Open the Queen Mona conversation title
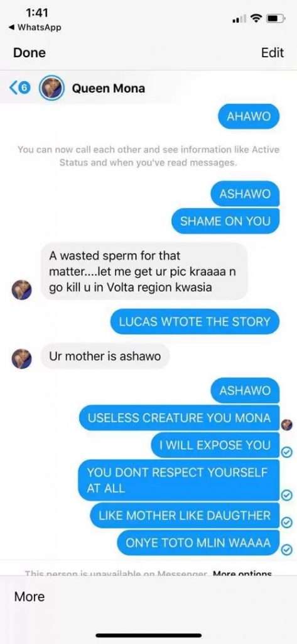Image resolution: width=297 pixels, height=644 pixels. pyautogui.click(x=108, y=88)
